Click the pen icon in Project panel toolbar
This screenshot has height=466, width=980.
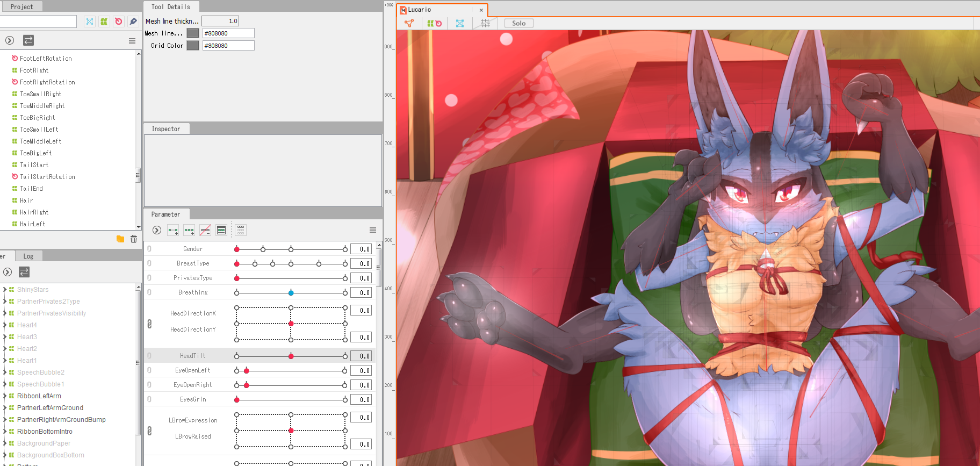tap(133, 21)
